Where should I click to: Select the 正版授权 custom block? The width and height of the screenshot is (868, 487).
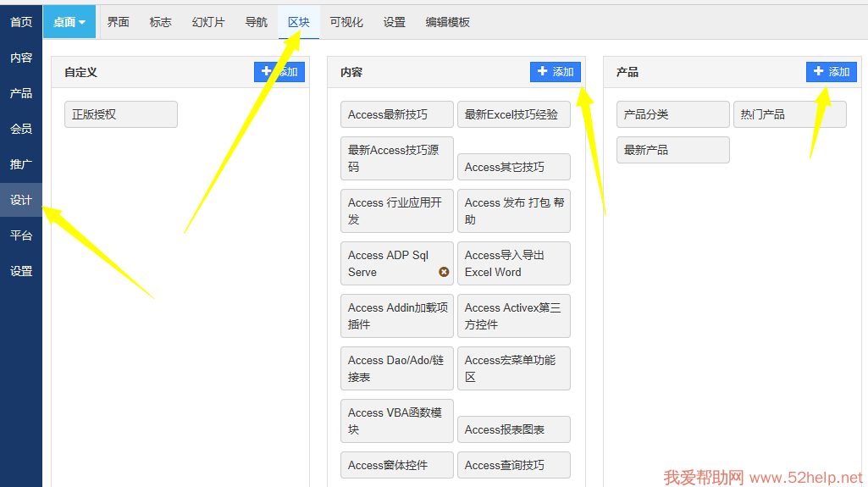[121, 114]
